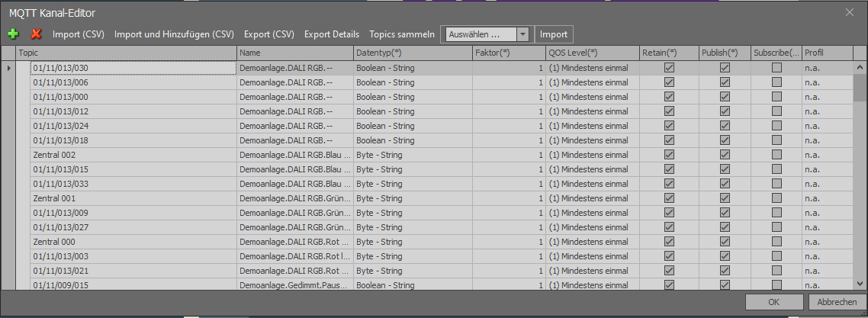Enable Subscribe checkbox for Zentral 002 row
The width and height of the screenshot is (868, 318).
[x=776, y=155]
